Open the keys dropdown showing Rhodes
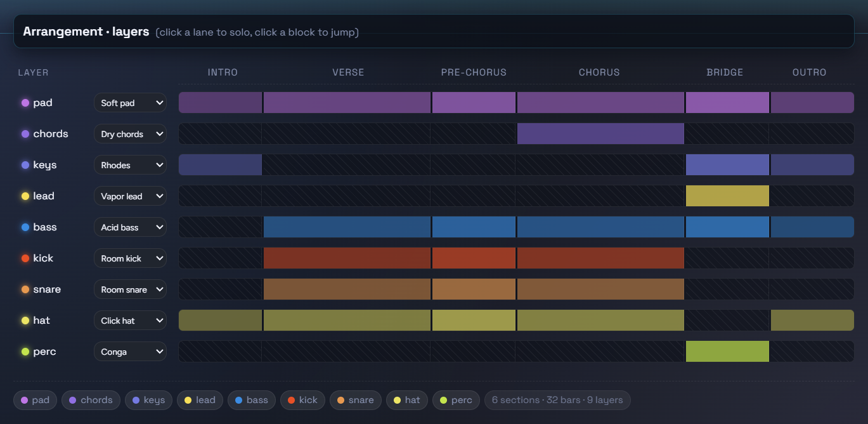868x424 pixels. [x=130, y=165]
